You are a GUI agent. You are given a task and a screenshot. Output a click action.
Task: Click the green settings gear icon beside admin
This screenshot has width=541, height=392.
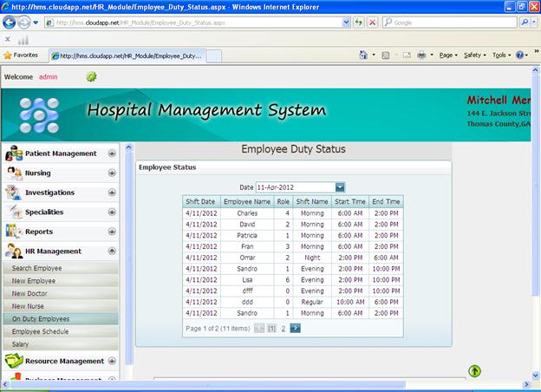coord(91,76)
